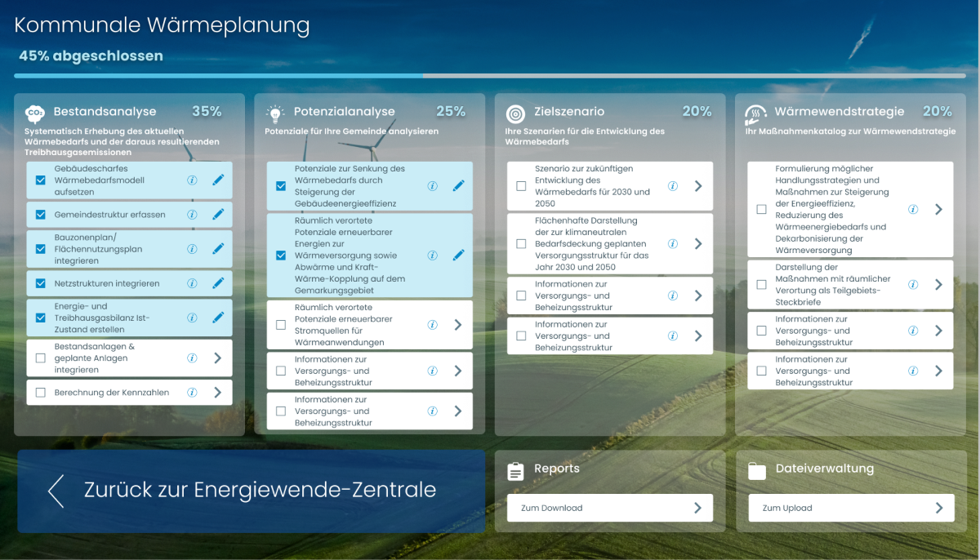
Task: Check Berechnung der Kennzahlen
Action: tap(41, 392)
